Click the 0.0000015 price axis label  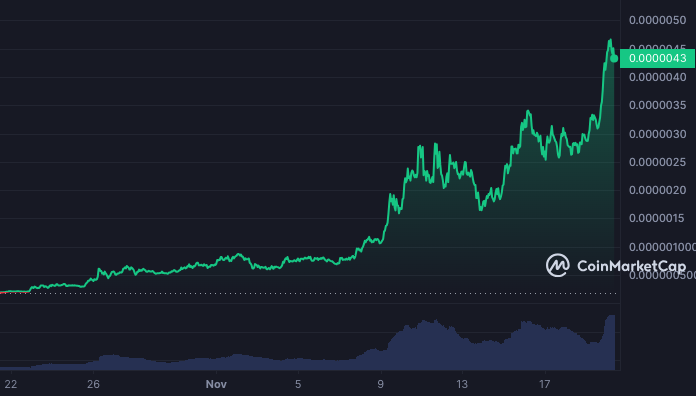tap(657, 218)
